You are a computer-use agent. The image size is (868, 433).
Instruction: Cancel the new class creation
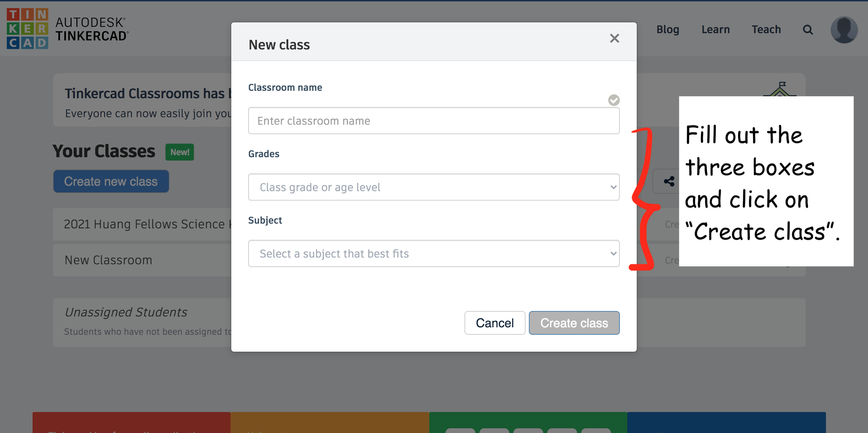[495, 323]
